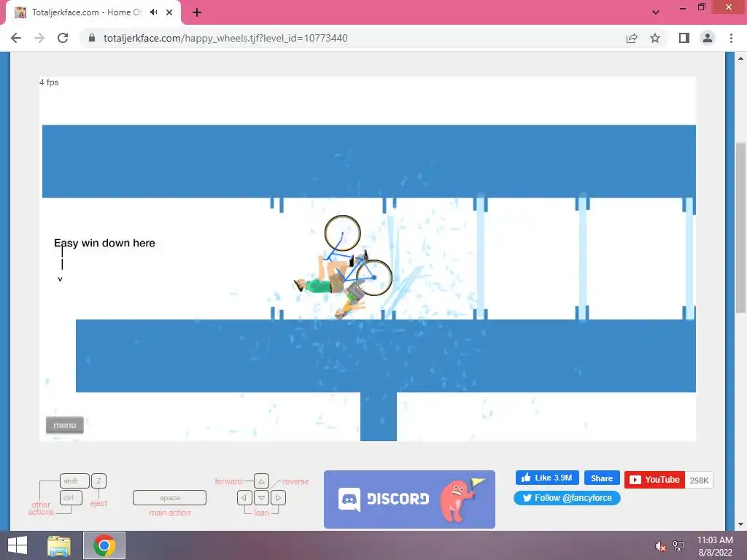Click the "Easy win down here" text

point(104,243)
